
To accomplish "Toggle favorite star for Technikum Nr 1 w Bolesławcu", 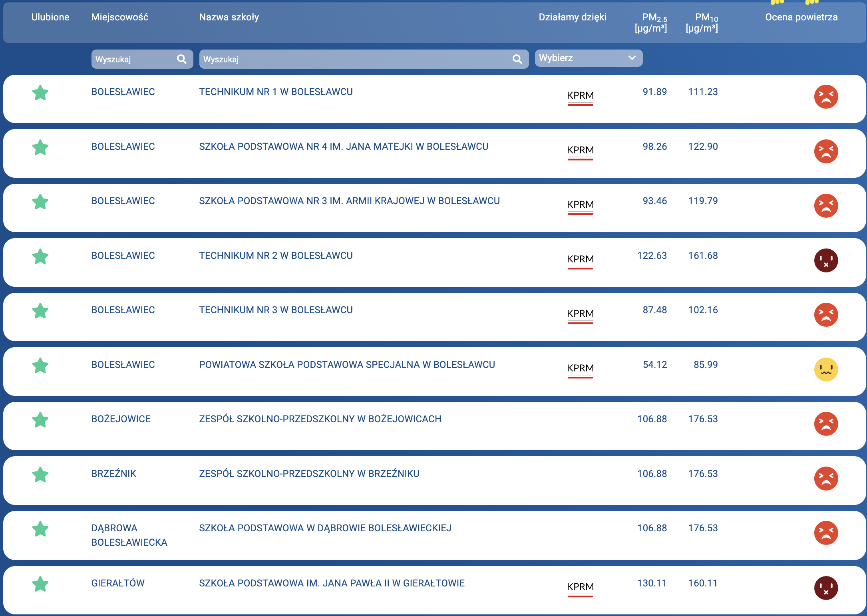I will click(x=40, y=93).
